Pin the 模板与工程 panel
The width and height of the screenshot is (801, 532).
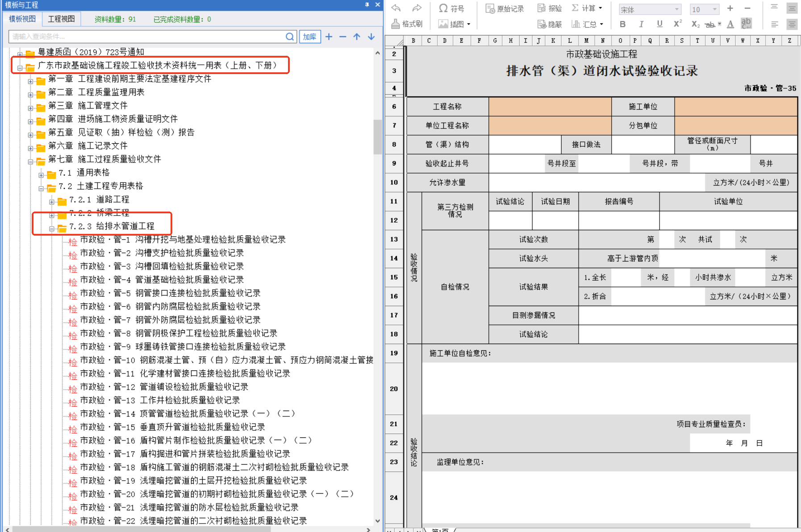367,4
